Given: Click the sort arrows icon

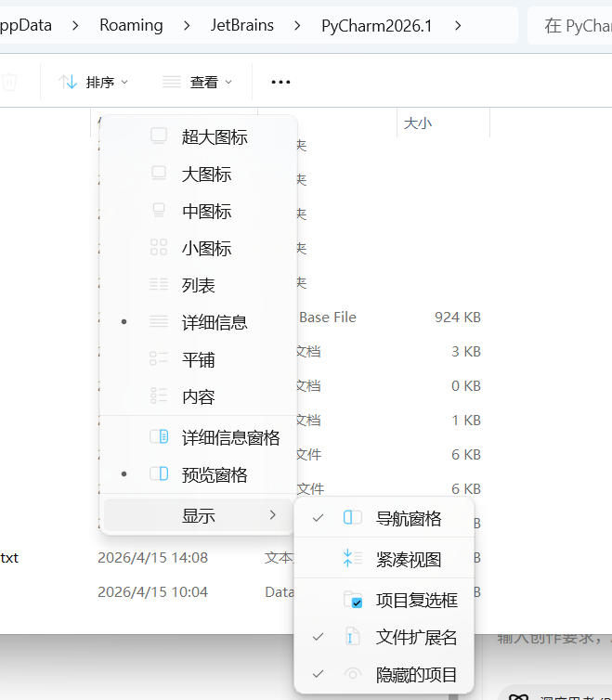Looking at the screenshot, I should click(68, 82).
